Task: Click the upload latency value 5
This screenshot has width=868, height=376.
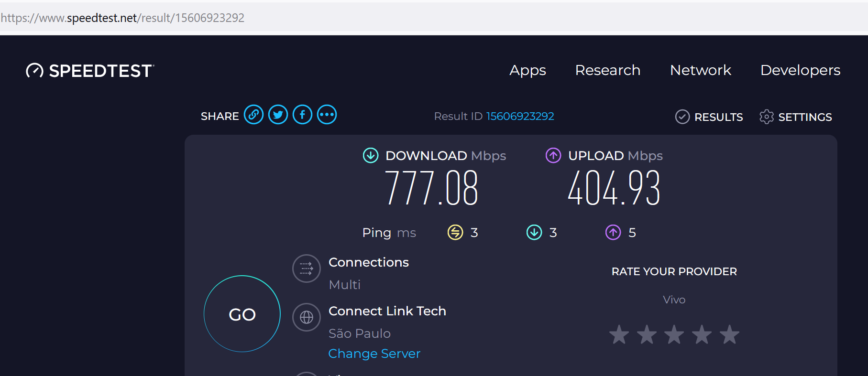Action: pyautogui.click(x=632, y=233)
